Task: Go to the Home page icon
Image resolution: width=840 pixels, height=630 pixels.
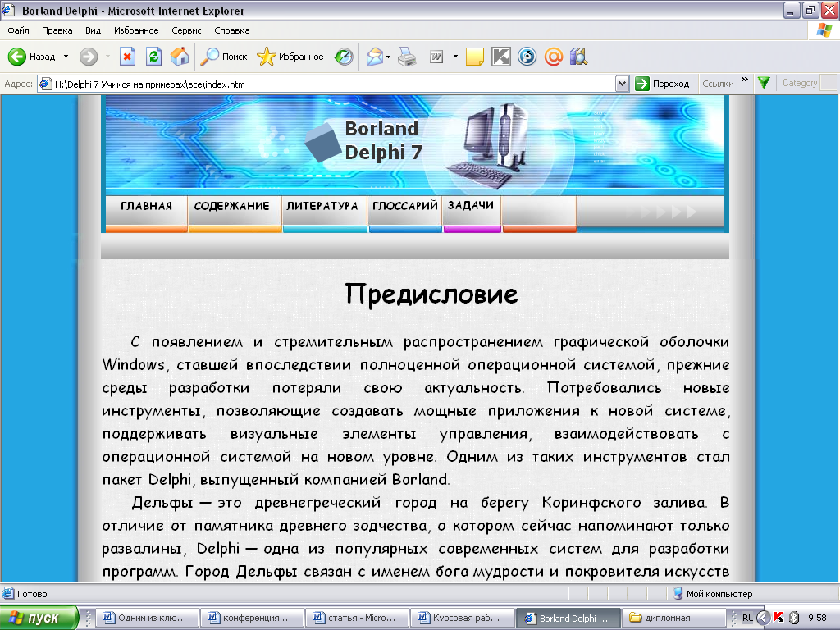Action: (x=180, y=57)
